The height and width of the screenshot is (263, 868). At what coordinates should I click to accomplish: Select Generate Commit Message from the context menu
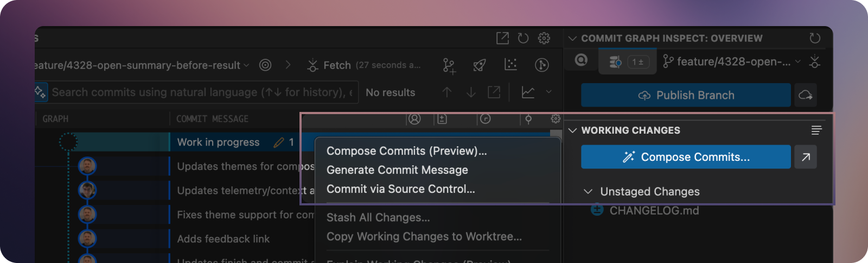pos(397,170)
